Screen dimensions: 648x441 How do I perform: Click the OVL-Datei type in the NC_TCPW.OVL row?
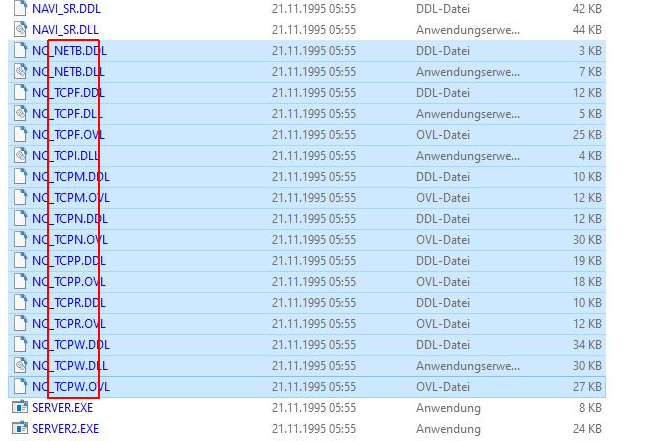443,387
